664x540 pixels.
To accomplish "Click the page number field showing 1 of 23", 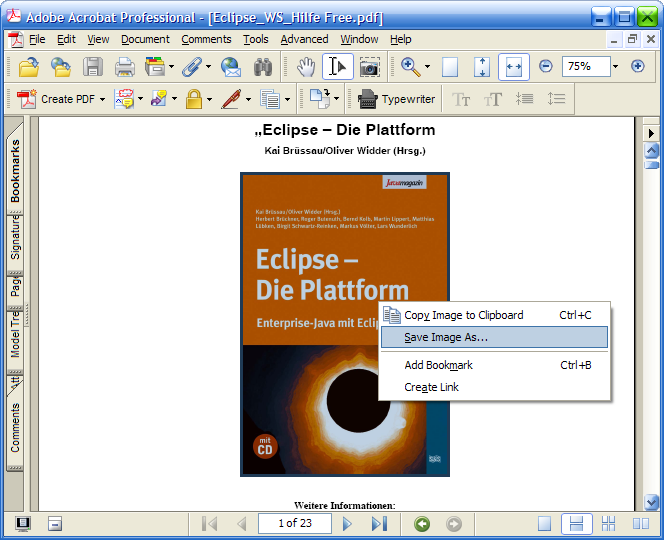I will [295, 524].
